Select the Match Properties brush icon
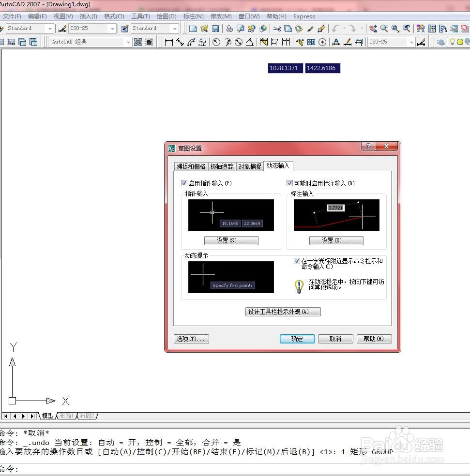Image resolution: width=470 pixels, height=476 pixels. 310,29
